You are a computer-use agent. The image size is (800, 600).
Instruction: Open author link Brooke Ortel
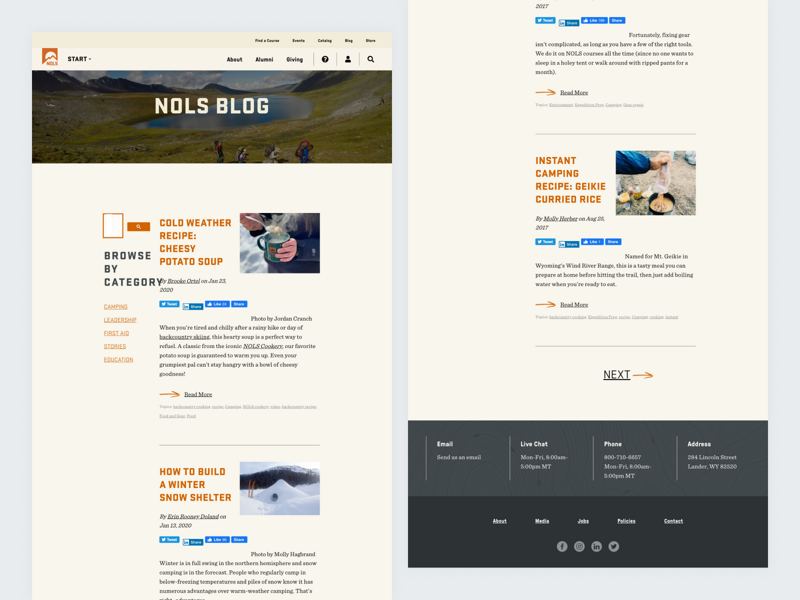pos(182,280)
